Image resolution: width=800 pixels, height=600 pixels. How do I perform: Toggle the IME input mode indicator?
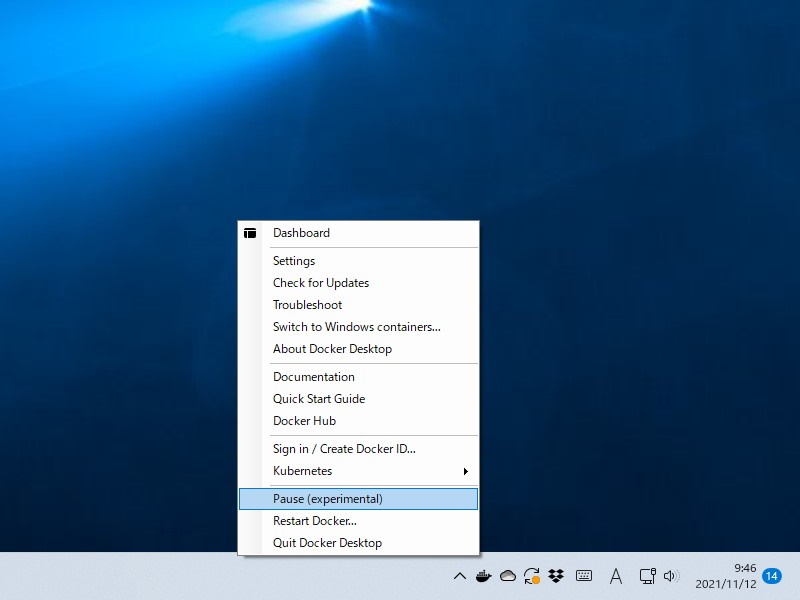(616, 576)
